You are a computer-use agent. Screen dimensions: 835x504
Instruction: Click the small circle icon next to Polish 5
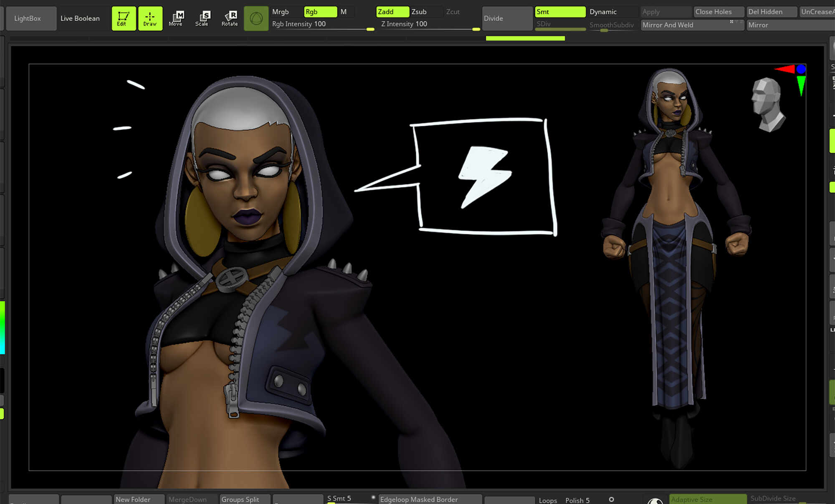pyautogui.click(x=611, y=499)
